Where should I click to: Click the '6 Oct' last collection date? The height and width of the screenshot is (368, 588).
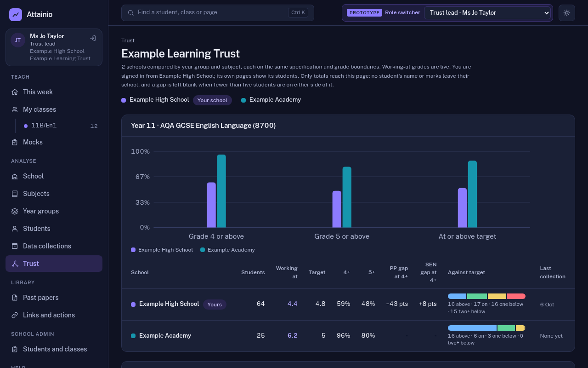tap(547, 305)
